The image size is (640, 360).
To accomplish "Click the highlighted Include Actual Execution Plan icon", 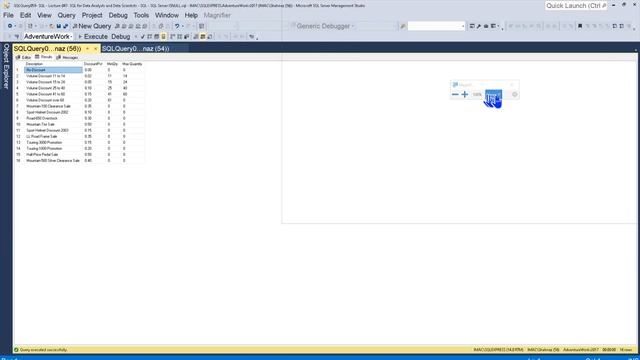I will click(x=163, y=37).
